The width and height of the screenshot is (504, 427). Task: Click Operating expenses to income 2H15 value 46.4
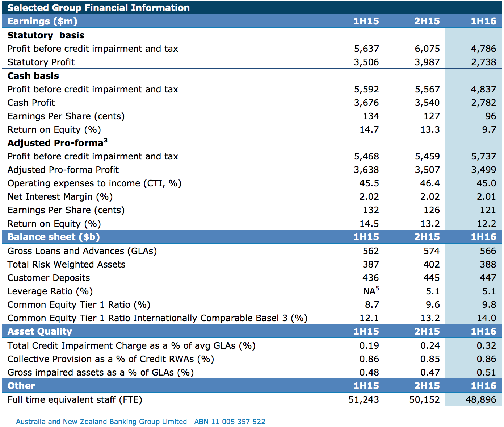pos(430,183)
